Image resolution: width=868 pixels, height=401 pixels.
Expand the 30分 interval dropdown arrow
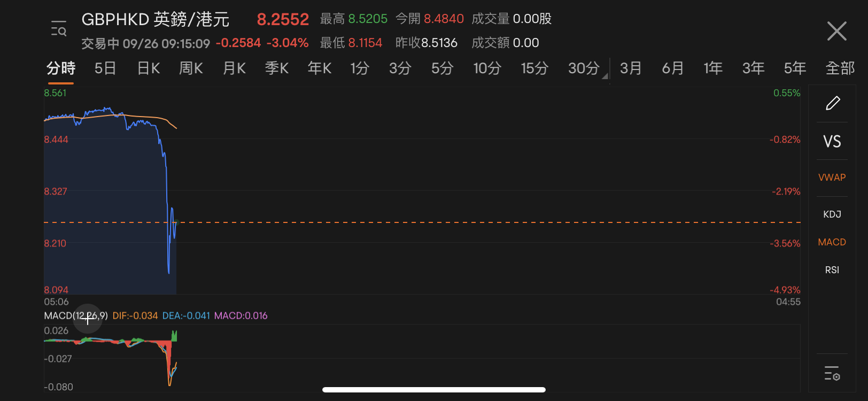point(605,76)
